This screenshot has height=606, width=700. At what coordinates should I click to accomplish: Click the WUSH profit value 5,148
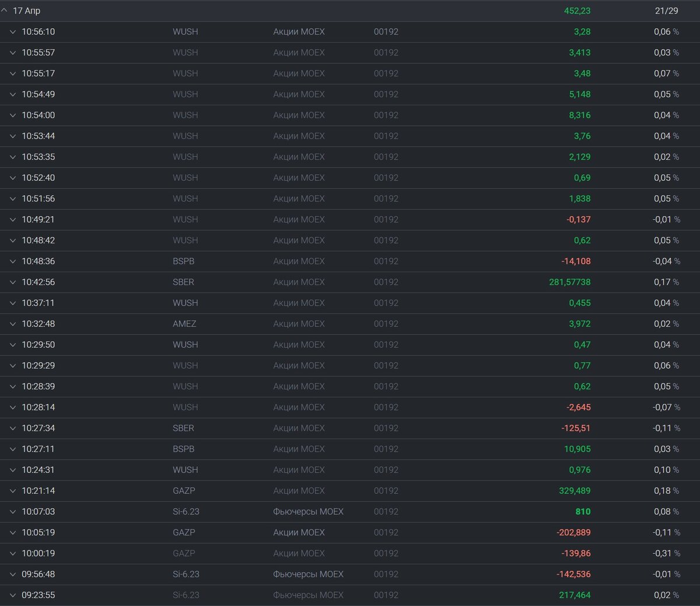pyautogui.click(x=580, y=94)
